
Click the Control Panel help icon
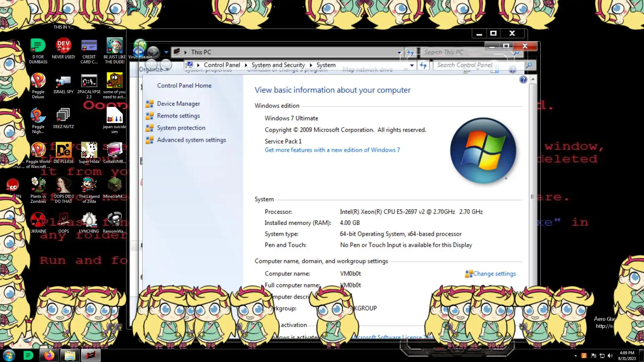[x=523, y=80]
